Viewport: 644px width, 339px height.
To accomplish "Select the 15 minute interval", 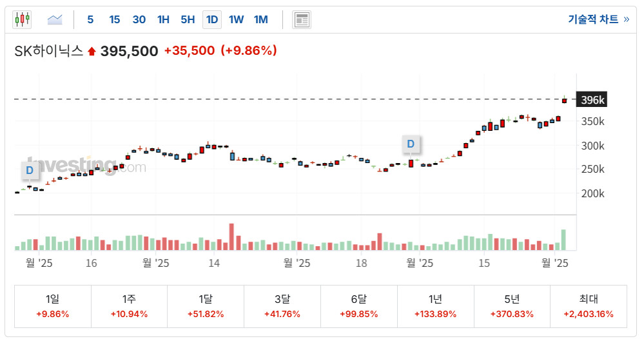I will 114,19.
